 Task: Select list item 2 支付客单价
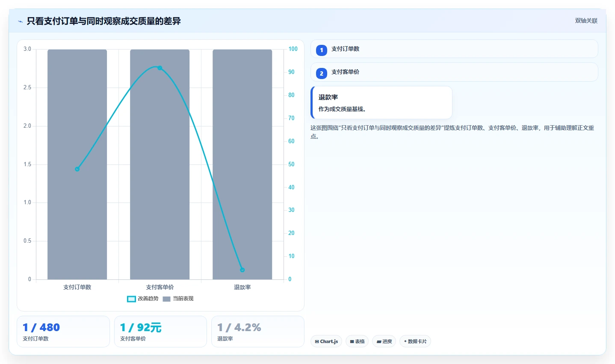tap(454, 72)
